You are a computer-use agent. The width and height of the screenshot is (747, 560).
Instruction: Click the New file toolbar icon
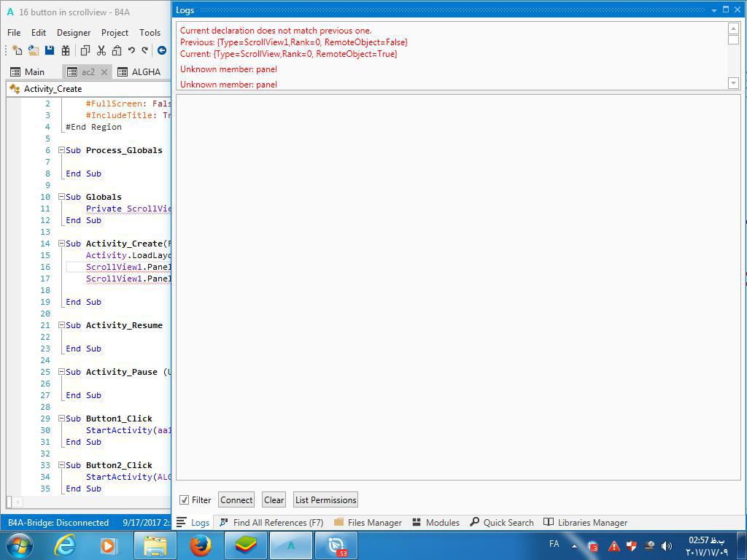[x=17, y=50]
